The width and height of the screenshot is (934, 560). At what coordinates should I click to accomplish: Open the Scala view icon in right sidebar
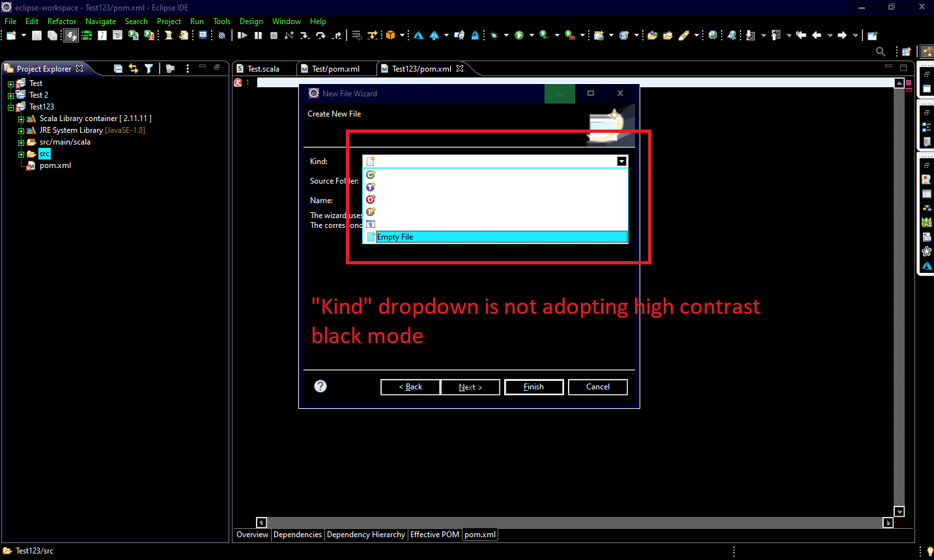point(927,266)
